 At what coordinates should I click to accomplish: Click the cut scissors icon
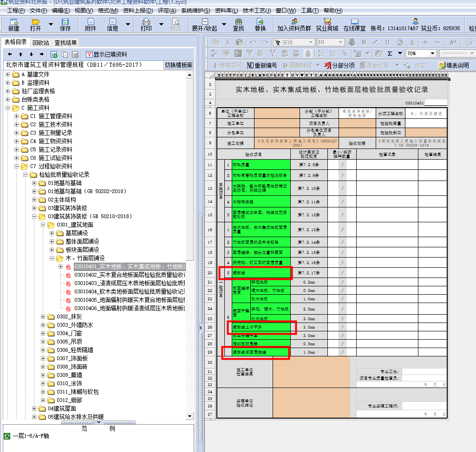[228, 42]
